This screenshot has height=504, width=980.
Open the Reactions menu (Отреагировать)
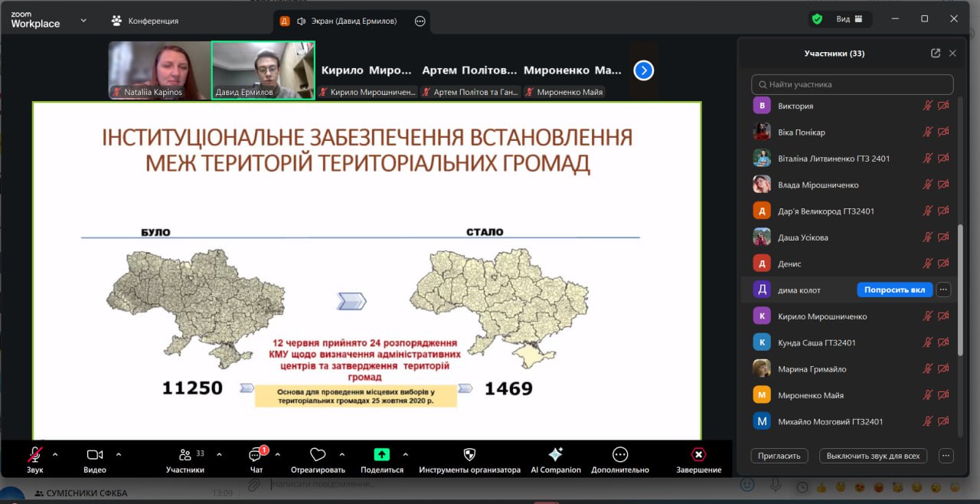[318, 455]
